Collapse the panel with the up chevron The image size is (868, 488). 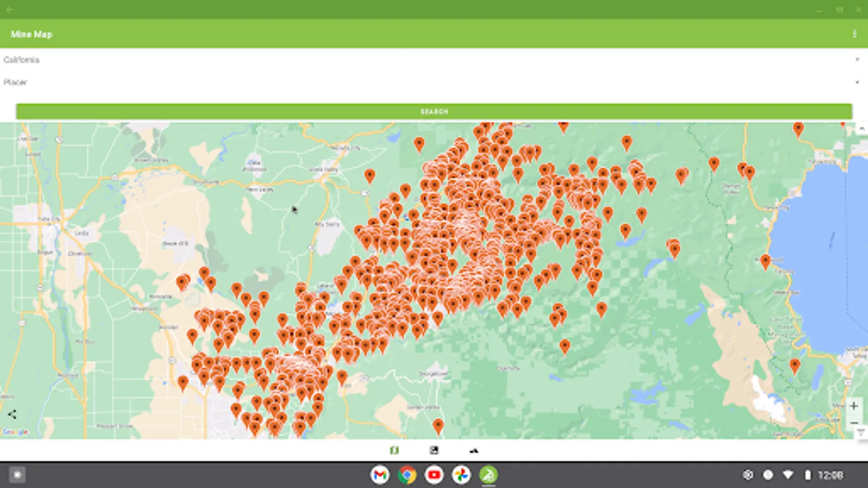tap(861, 129)
